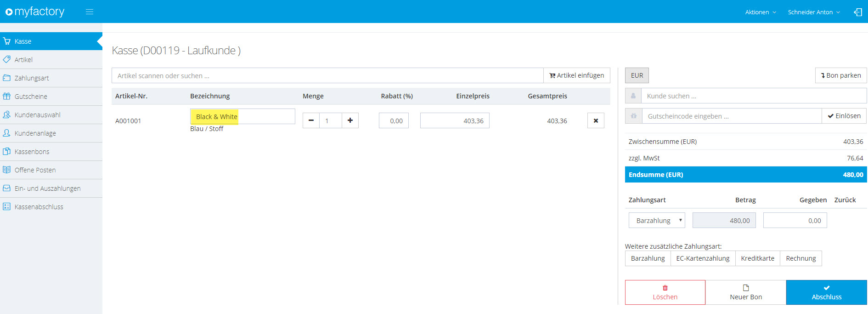Click the EUR currency button

[637, 75]
